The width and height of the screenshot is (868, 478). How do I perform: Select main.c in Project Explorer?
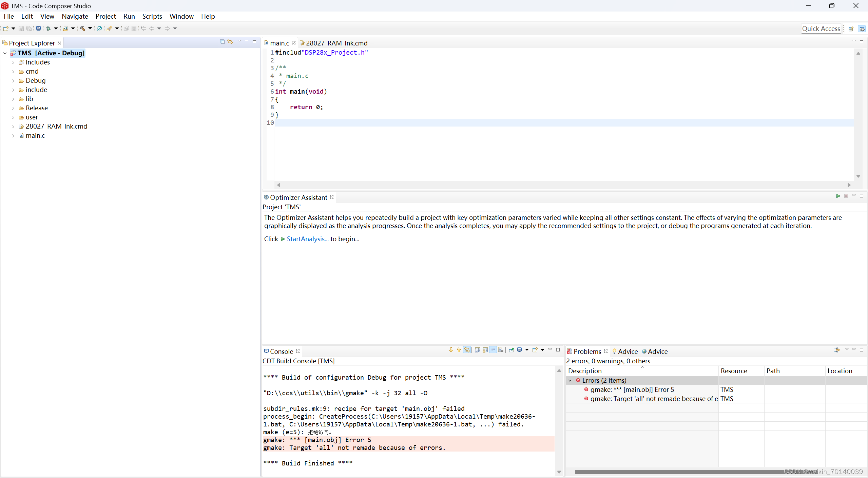pyautogui.click(x=35, y=136)
